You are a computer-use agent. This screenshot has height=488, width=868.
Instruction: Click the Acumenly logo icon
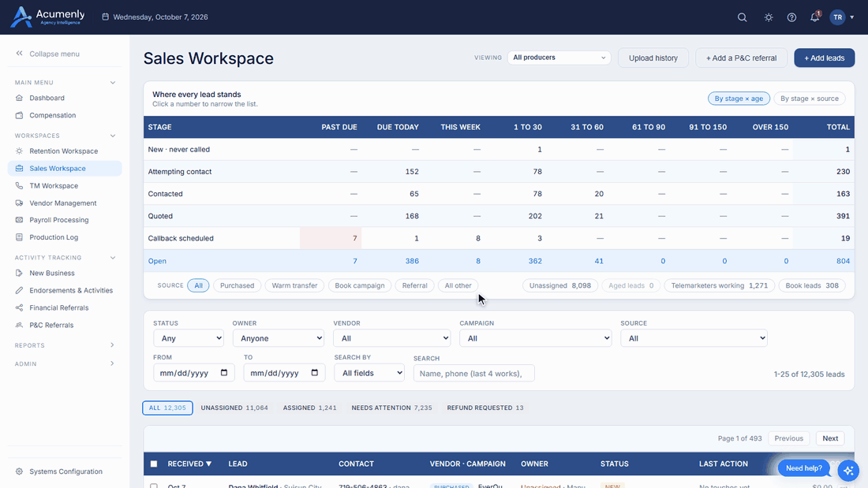21,17
